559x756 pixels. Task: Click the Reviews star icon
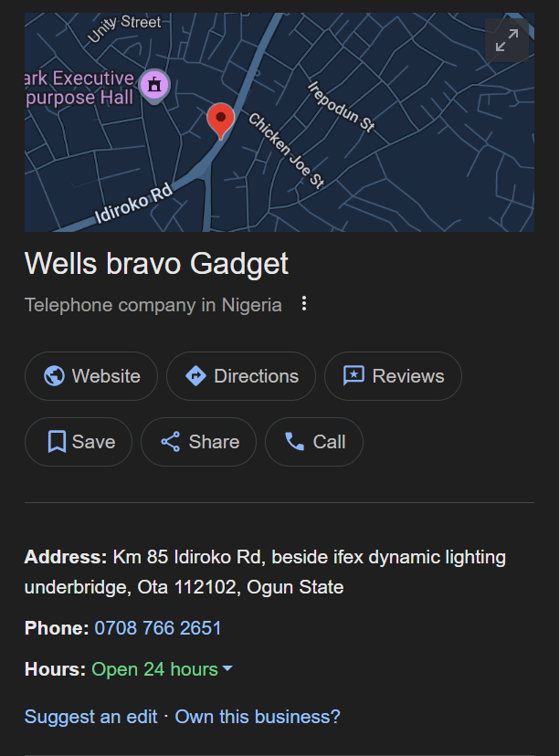353,376
